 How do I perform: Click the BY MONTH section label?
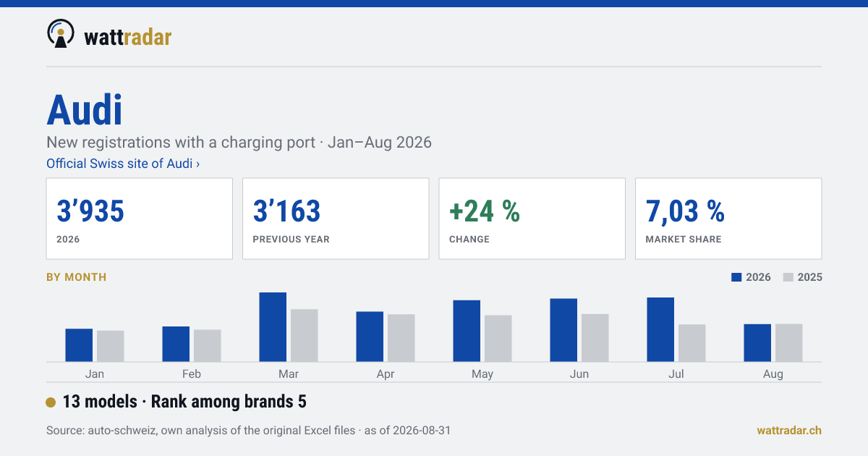tap(76, 277)
